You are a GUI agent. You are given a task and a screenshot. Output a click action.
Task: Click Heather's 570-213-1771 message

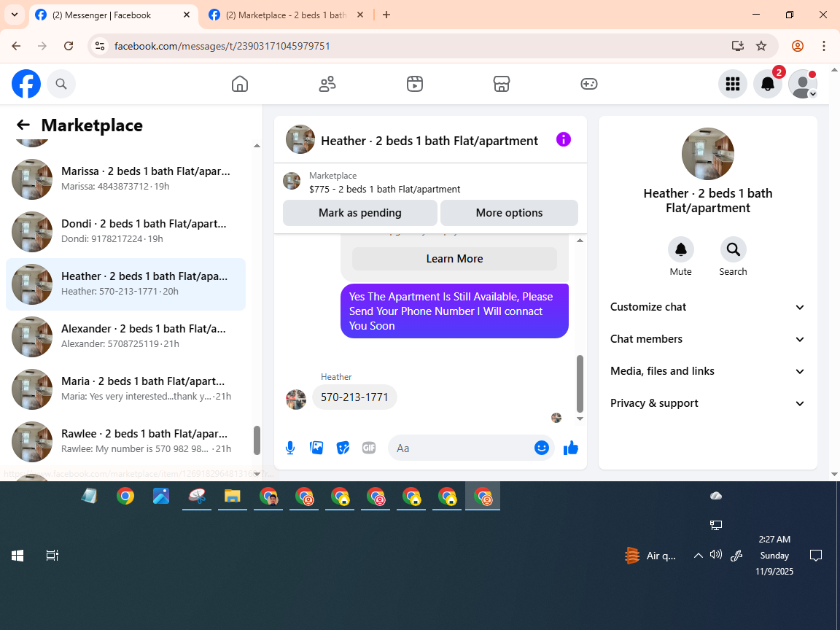354,397
